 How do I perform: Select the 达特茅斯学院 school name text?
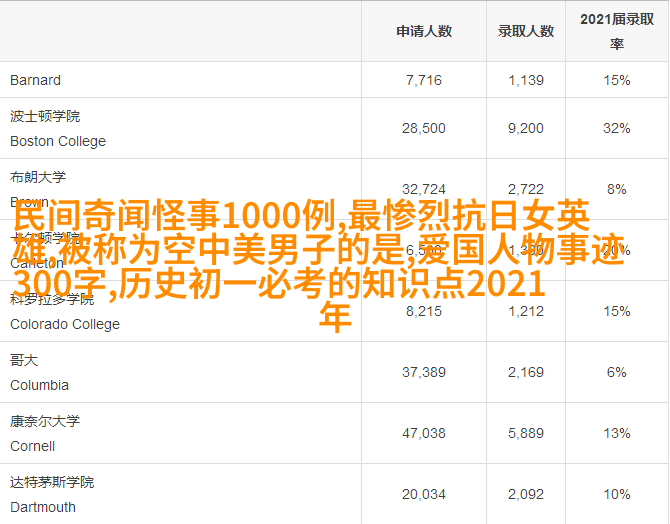[x=52, y=482]
